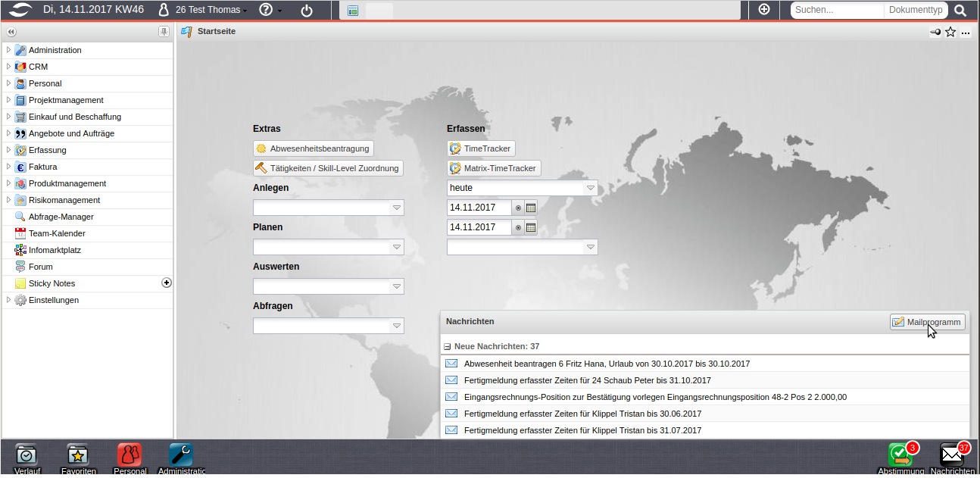The height and width of the screenshot is (478, 980).
Task: Add Startseite to favorites with star
Action: click(x=950, y=32)
